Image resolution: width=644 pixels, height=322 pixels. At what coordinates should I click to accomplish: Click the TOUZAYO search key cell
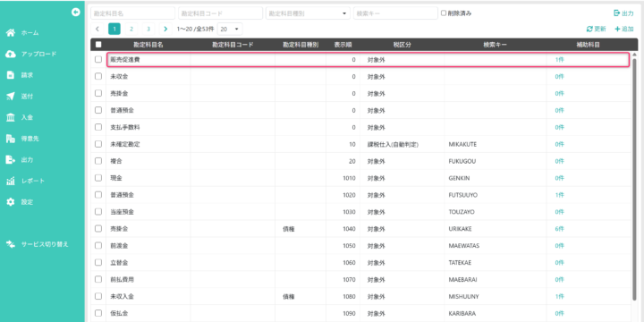496,212
